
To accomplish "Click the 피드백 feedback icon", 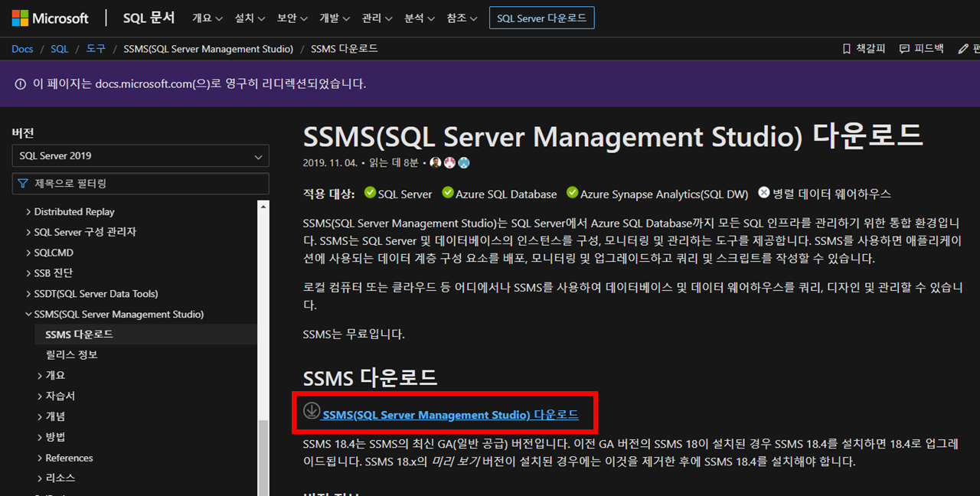I will tap(904, 48).
